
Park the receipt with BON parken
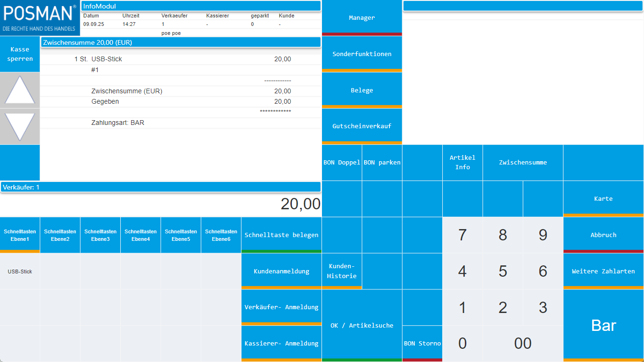(x=382, y=163)
